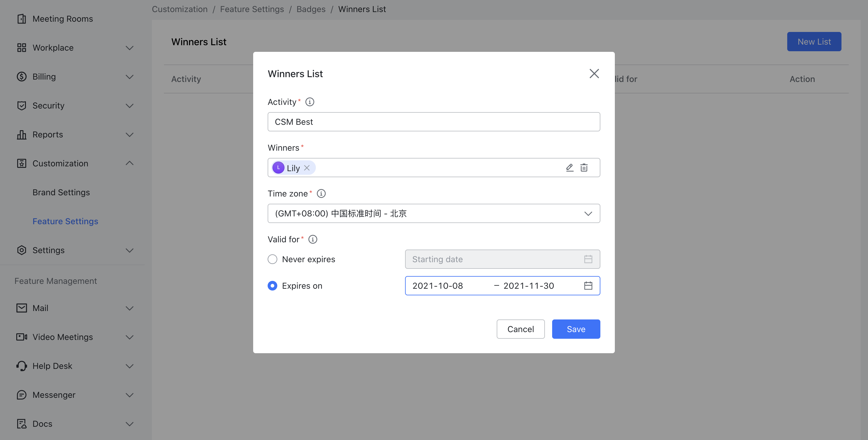Click the Meeting Rooms icon in sidebar
868x440 pixels.
(21, 18)
